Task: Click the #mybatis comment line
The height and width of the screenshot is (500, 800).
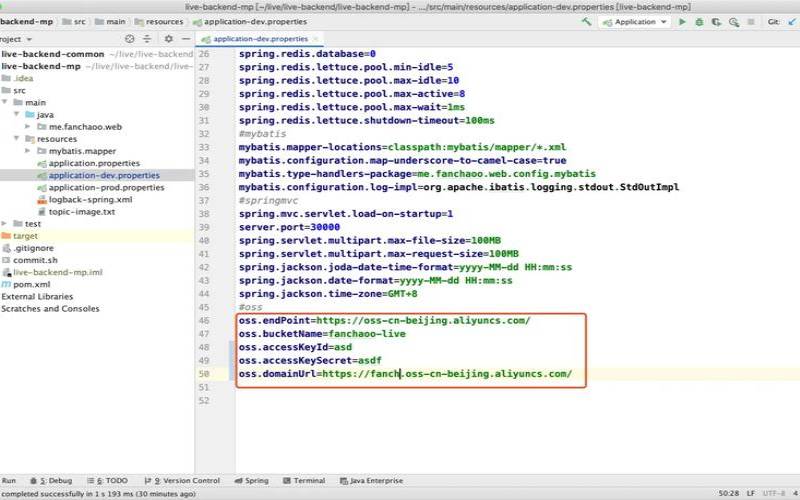Action: coord(262,134)
